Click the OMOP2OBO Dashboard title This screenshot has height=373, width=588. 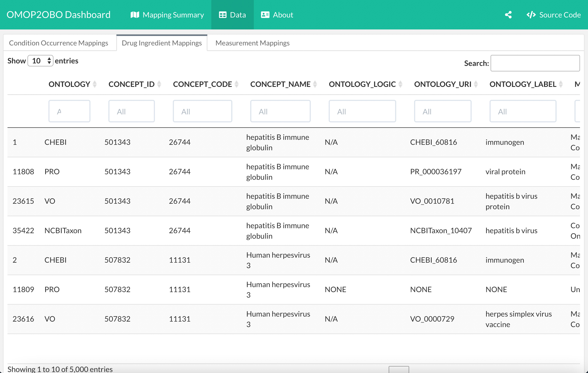click(59, 15)
